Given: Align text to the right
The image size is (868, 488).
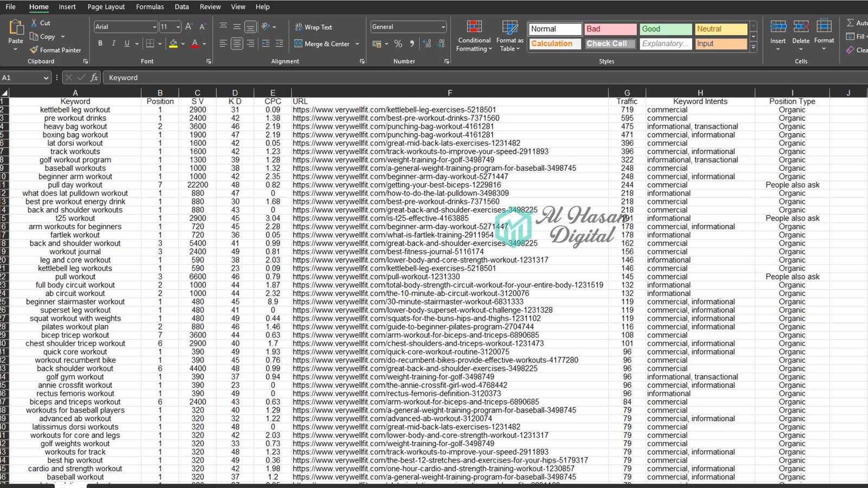Looking at the screenshot, I should (250, 43).
